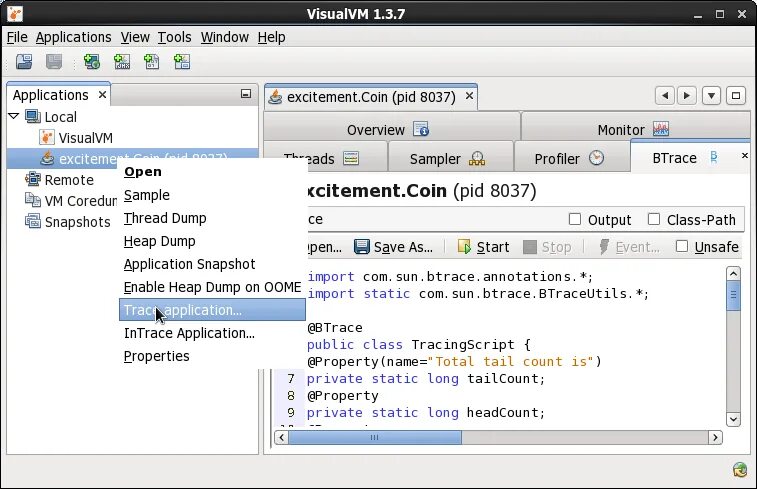Click code line 'private static long tailCount;'
The height and width of the screenshot is (489, 757).
(426, 378)
